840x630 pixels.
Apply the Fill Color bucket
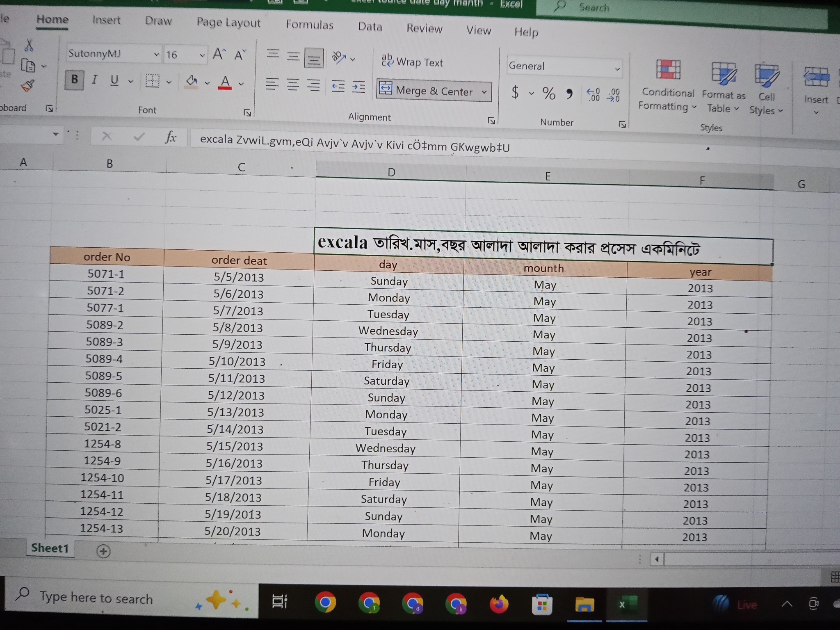click(192, 82)
